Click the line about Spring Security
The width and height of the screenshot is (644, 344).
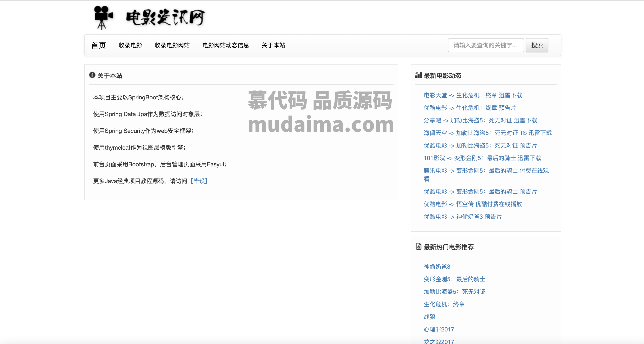144,131
